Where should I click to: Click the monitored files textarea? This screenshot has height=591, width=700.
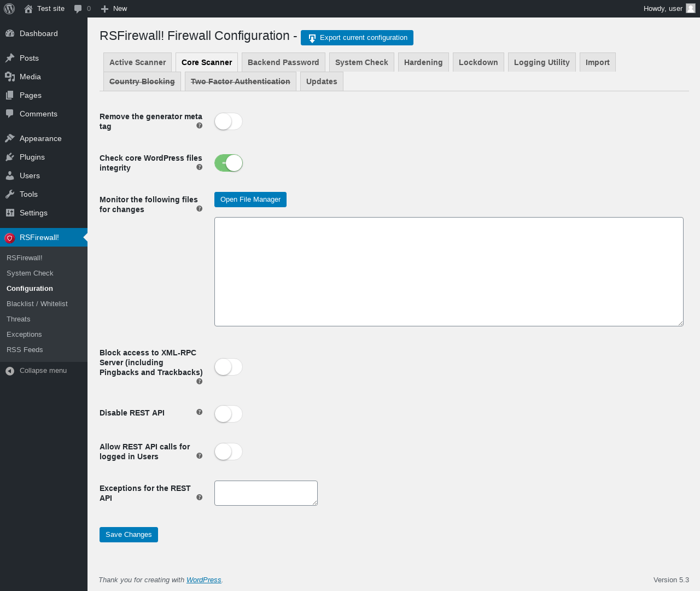pos(449,272)
